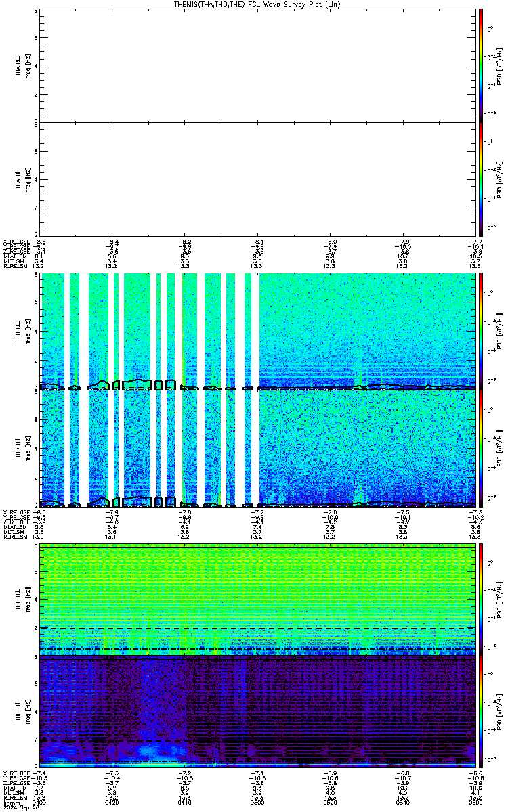Click the '0400' time tick label
The height and width of the screenshot is (812, 508).
40,803
